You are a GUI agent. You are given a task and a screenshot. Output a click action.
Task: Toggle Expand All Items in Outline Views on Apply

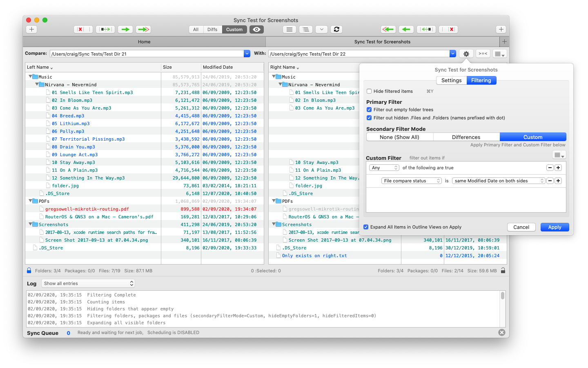(x=366, y=227)
